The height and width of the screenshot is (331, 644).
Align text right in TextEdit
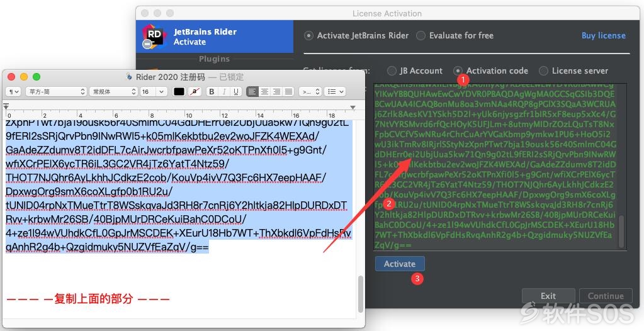pyautogui.click(x=277, y=92)
